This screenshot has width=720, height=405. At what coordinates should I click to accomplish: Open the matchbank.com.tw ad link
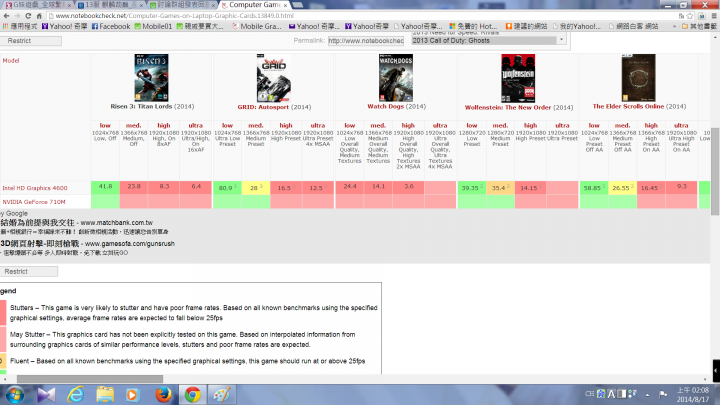pyautogui.click(x=117, y=223)
